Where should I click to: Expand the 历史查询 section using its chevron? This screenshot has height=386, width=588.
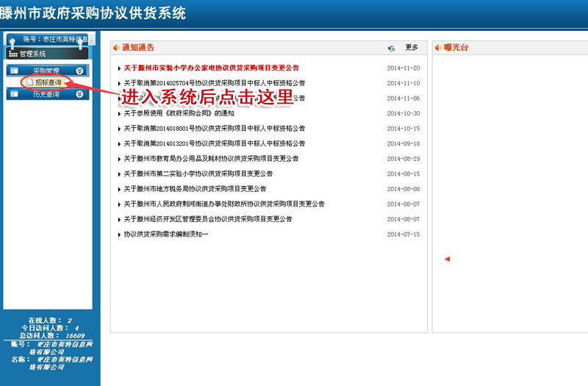(x=79, y=94)
